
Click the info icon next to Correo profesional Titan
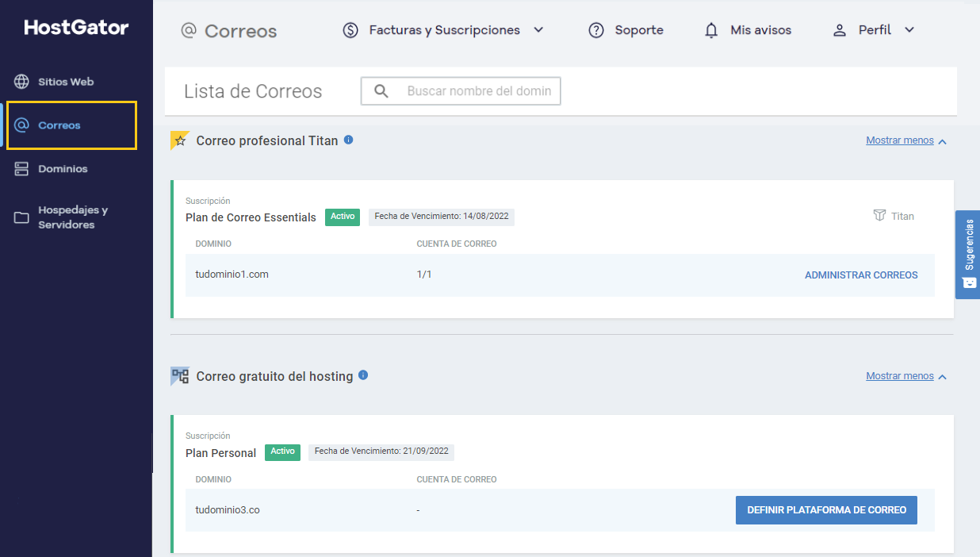pos(348,140)
